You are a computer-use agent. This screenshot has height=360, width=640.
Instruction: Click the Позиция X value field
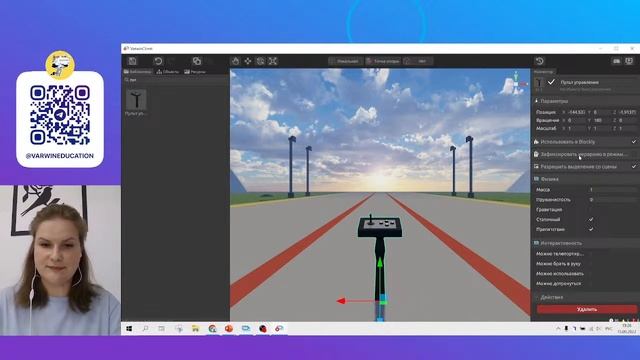(x=577, y=112)
